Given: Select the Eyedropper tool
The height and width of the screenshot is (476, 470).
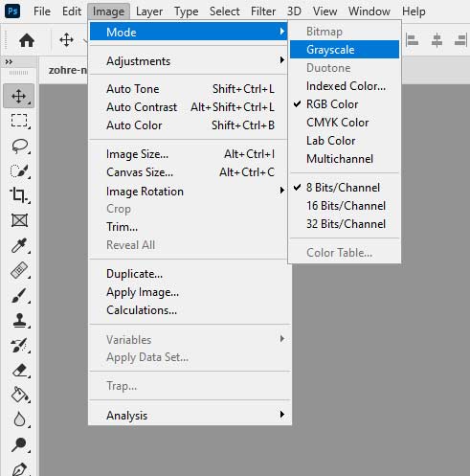Looking at the screenshot, I should coord(19,245).
